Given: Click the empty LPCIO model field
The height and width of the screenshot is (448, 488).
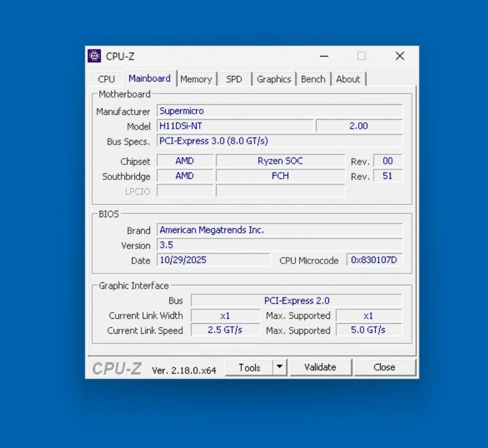Looking at the screenshot, I should pos(280,191).
